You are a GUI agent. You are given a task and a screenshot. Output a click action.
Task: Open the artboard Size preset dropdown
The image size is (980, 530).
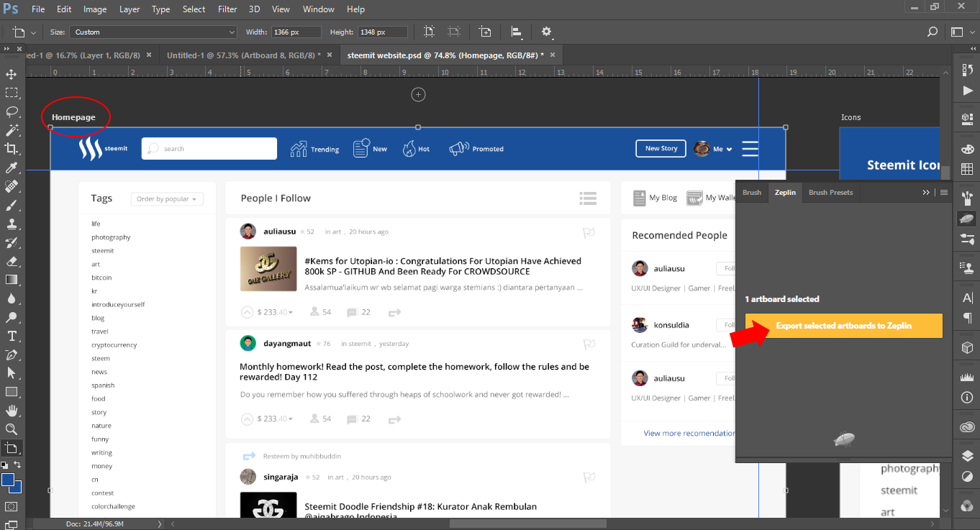point(153,32)
